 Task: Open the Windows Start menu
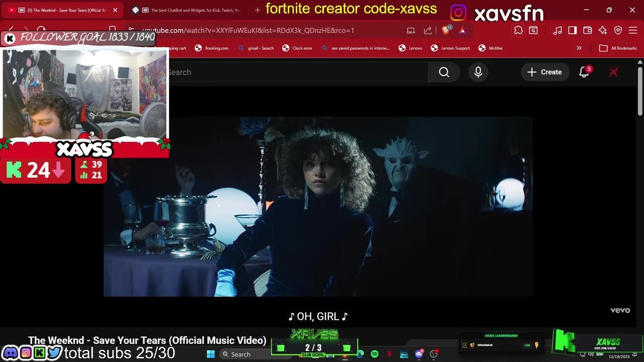pyautogui.click(x=211, y=354)
